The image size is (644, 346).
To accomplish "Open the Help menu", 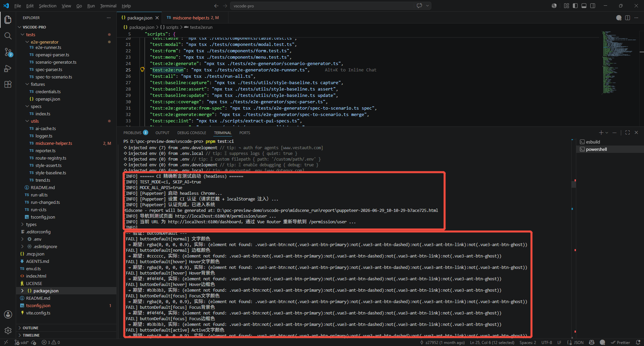I will point(126,6).
